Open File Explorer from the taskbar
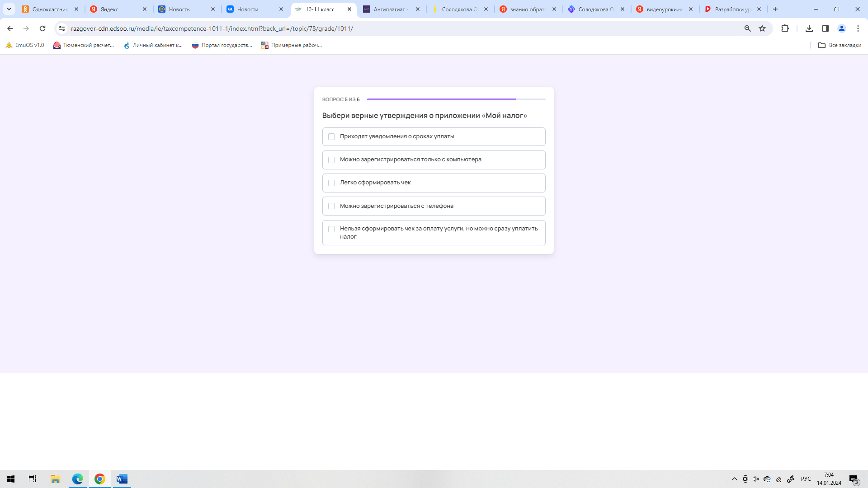This screenshot has width=868, height=488. pyautogui.click(x=55, y=479)
